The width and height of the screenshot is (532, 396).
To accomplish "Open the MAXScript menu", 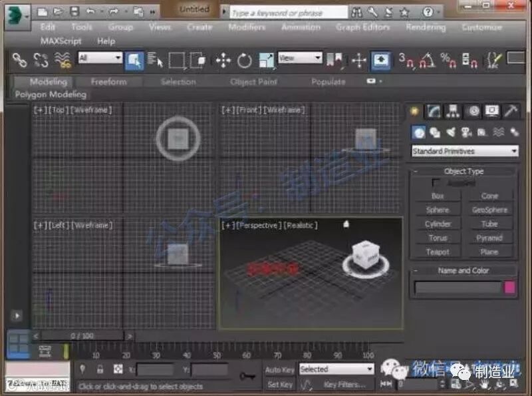I will (61, 41).
